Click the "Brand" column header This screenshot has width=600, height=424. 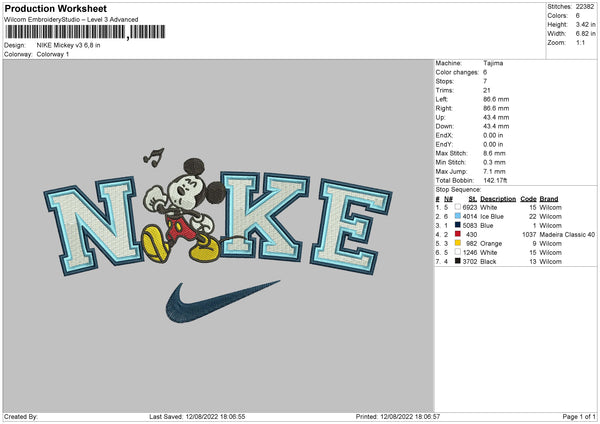[x=549, y=199]
